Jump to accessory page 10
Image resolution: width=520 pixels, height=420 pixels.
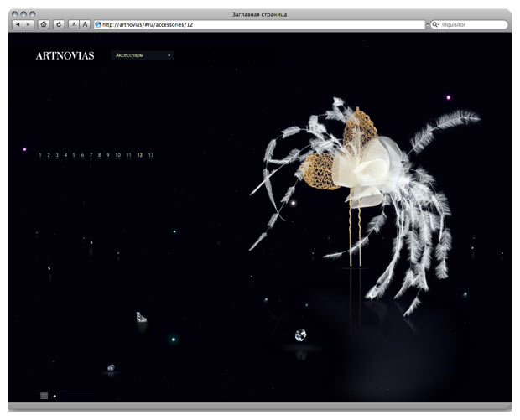(117, 155)
